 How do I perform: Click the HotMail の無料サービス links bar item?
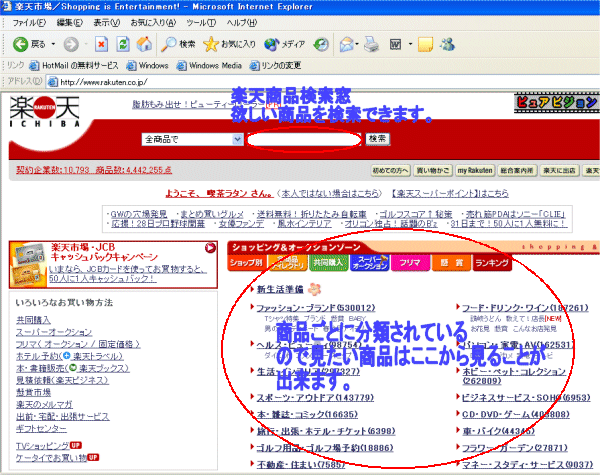pos(74,66)
